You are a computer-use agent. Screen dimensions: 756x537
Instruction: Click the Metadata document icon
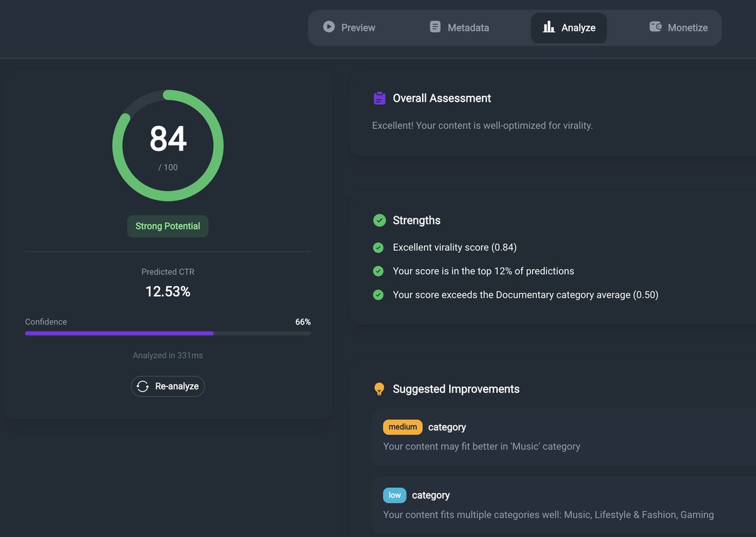pos(435,27)
